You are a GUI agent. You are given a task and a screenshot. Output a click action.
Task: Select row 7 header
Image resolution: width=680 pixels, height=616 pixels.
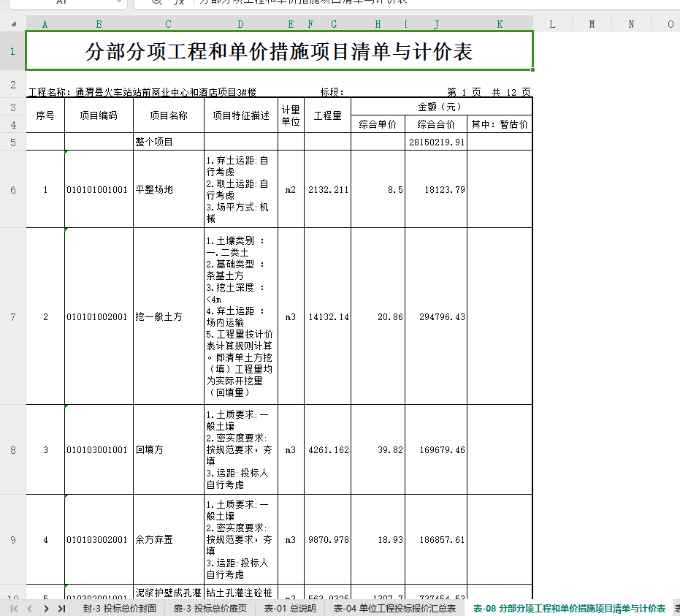click(x=12, y=317)
